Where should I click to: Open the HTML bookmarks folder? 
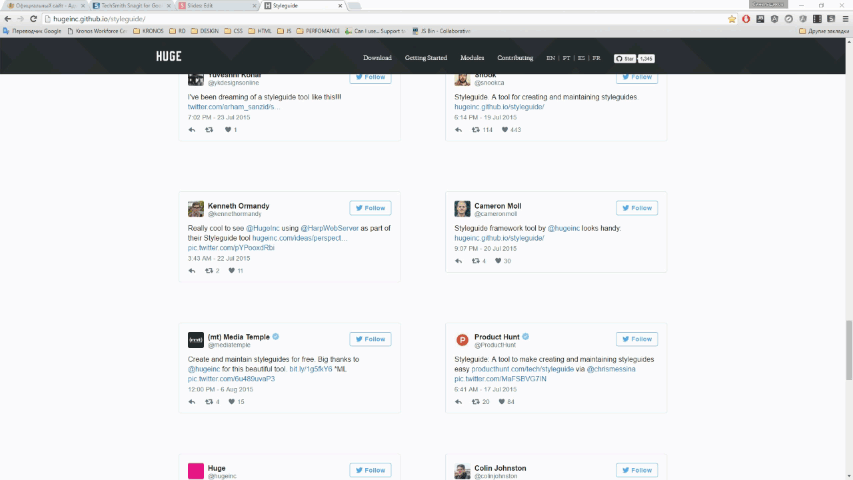click(x=259, y=31)
